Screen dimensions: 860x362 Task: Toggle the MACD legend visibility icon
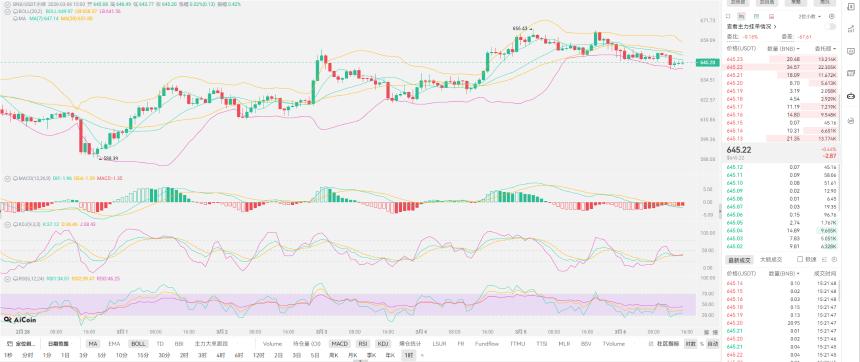click(7, 178)
